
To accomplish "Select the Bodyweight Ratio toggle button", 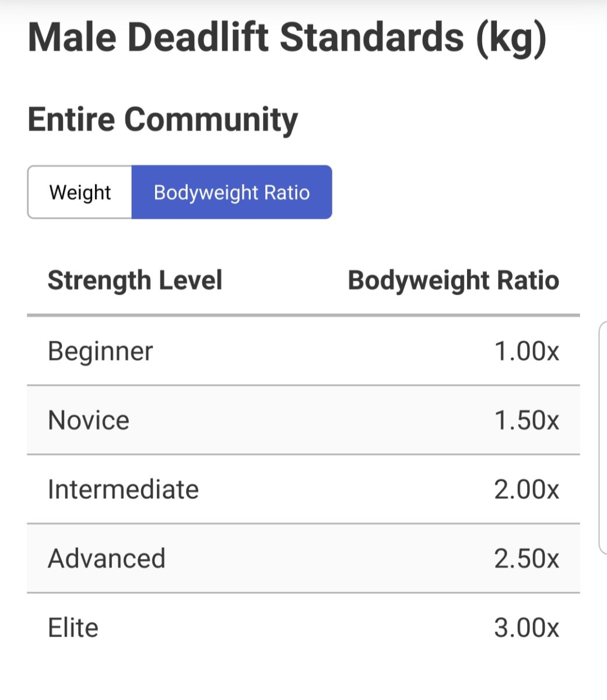I will 231,192.
